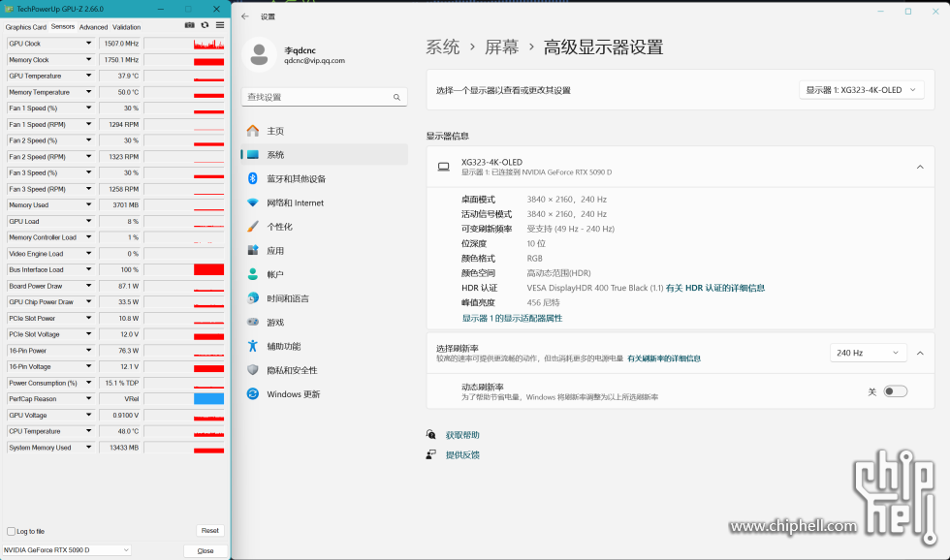Click the user profile avatar
This screenshot has width=950, height=560.
(260, 54)
